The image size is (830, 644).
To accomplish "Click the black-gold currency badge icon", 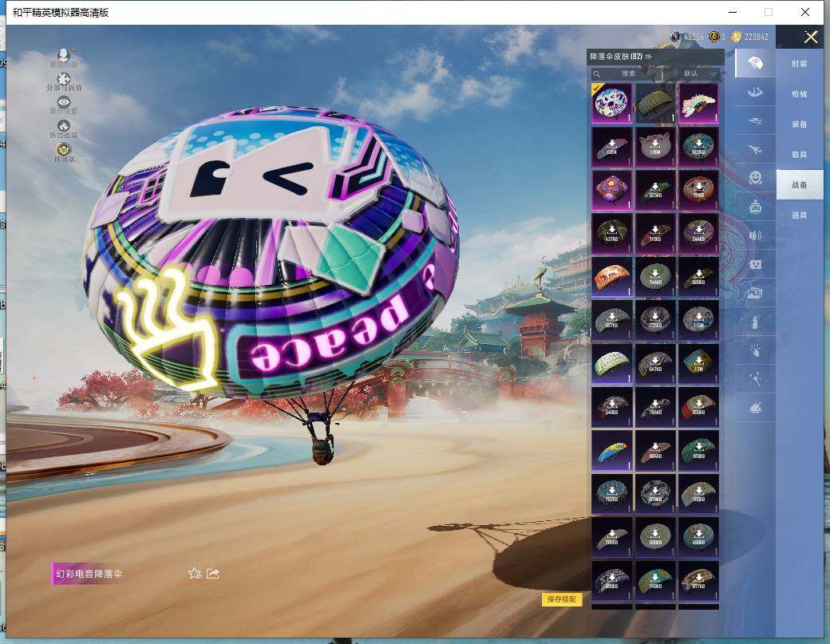I will pyautogui.click(x=714, y=37).
